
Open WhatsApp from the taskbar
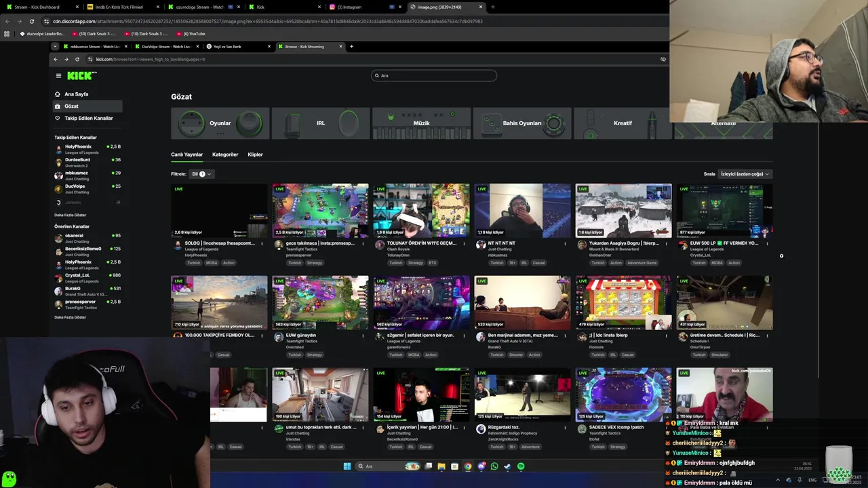tap(494, 466)
